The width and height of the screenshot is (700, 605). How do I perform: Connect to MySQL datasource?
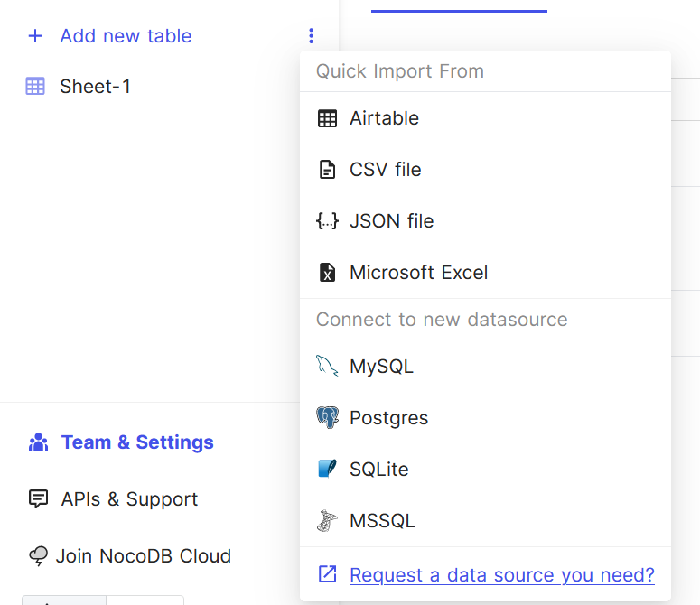485,367
